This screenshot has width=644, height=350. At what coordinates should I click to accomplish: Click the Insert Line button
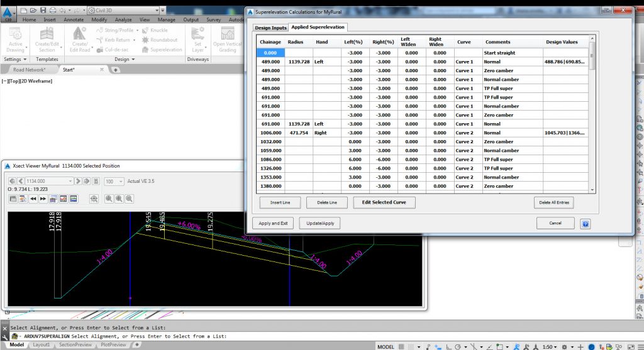pos(280,202)
